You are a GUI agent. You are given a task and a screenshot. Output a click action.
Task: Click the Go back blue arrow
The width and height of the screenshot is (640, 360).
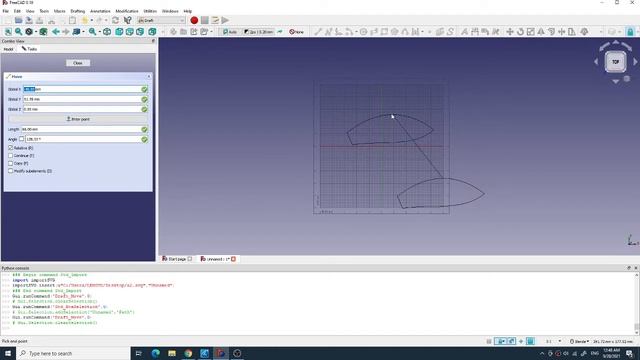click(x=56, y=32)
